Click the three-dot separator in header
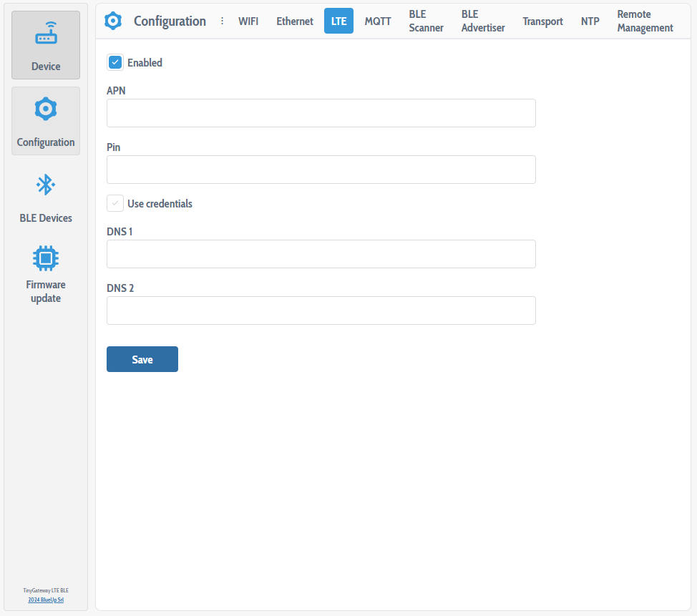 click(222, 21)
